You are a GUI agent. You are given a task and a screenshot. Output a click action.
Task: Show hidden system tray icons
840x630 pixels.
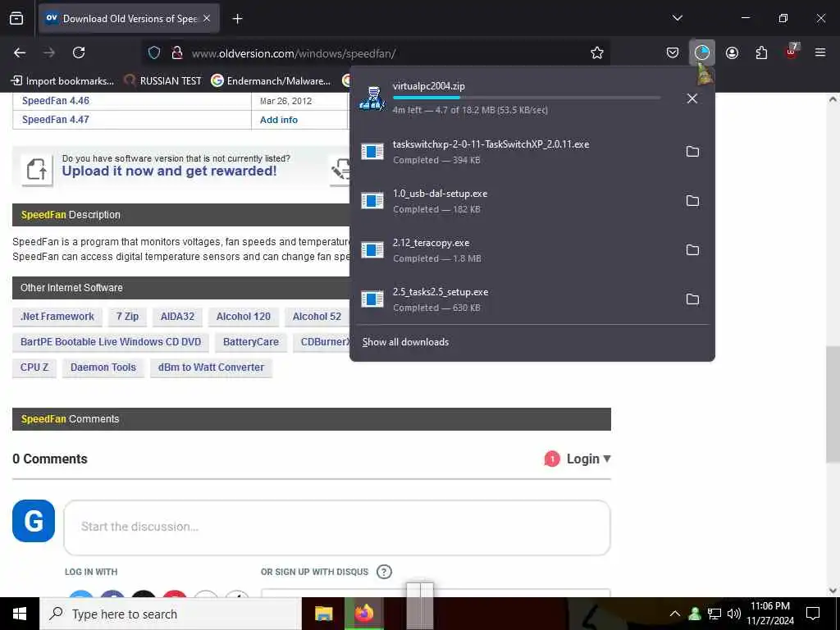[x=675, y=614]
